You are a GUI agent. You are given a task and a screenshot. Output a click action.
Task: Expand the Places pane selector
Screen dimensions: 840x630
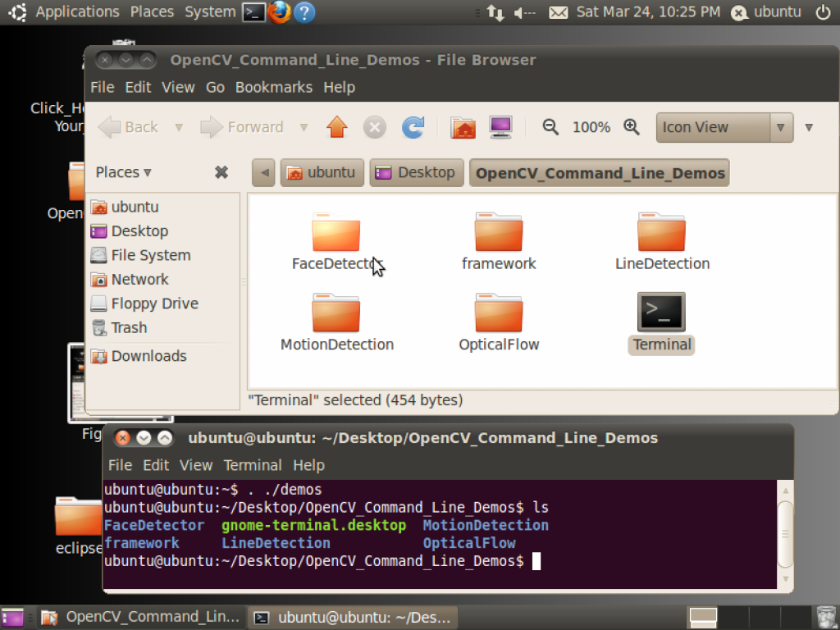click(123, 172)
